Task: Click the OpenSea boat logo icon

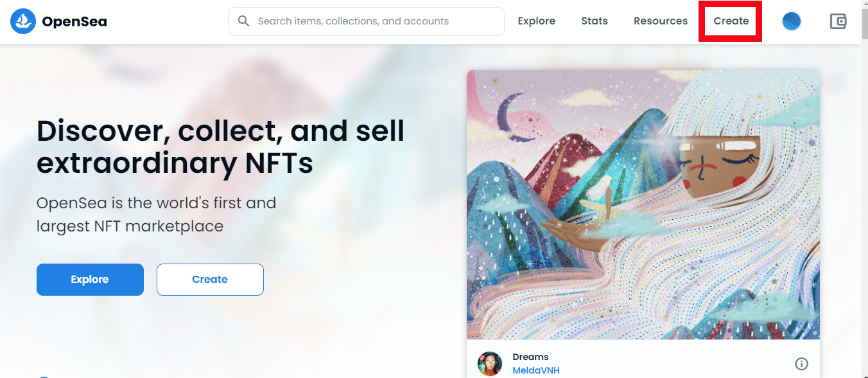Action: point(22,21)
